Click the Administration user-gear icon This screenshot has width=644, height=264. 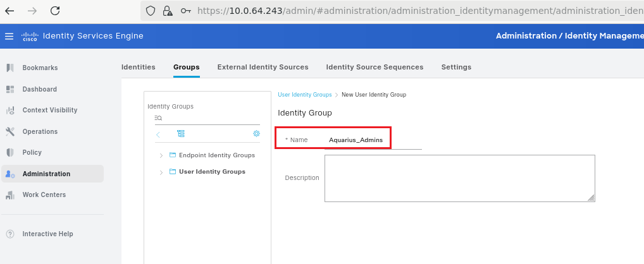click(10, 174)
